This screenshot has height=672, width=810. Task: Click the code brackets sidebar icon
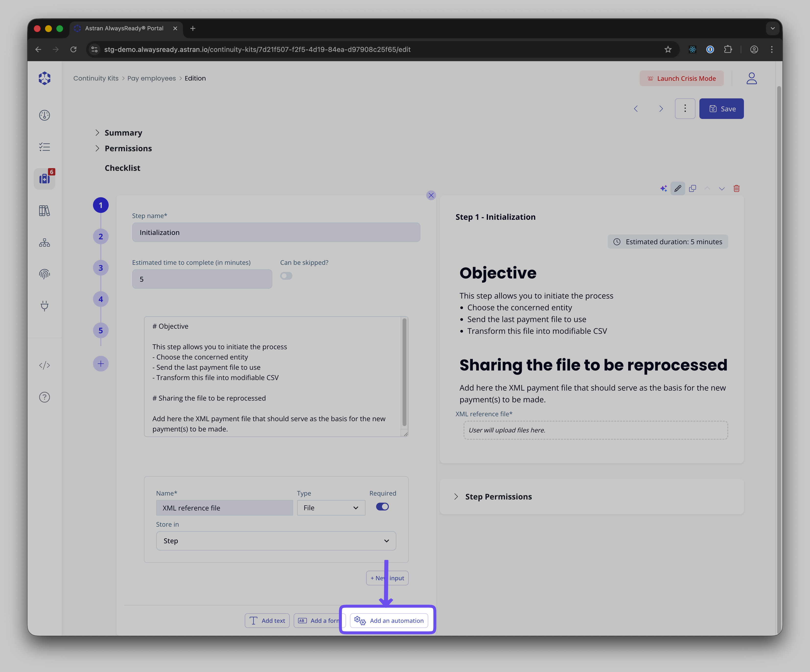pyautogui.click(x=44, y=365)
